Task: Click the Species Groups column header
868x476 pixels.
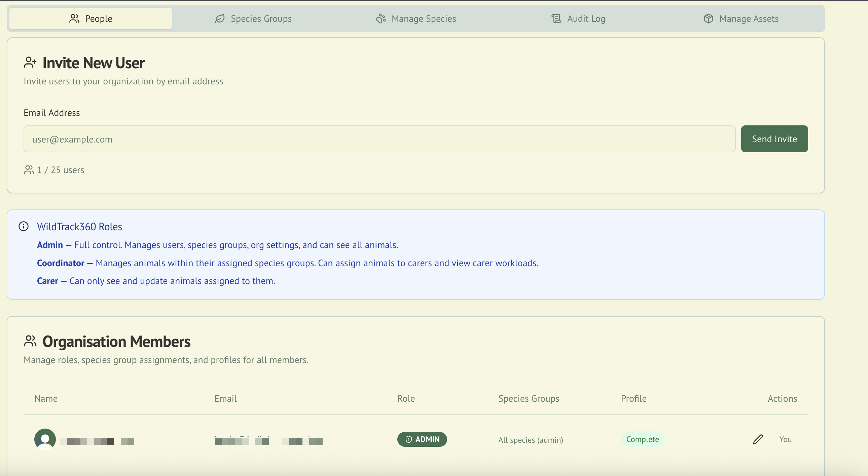Action: click(528, 399)
